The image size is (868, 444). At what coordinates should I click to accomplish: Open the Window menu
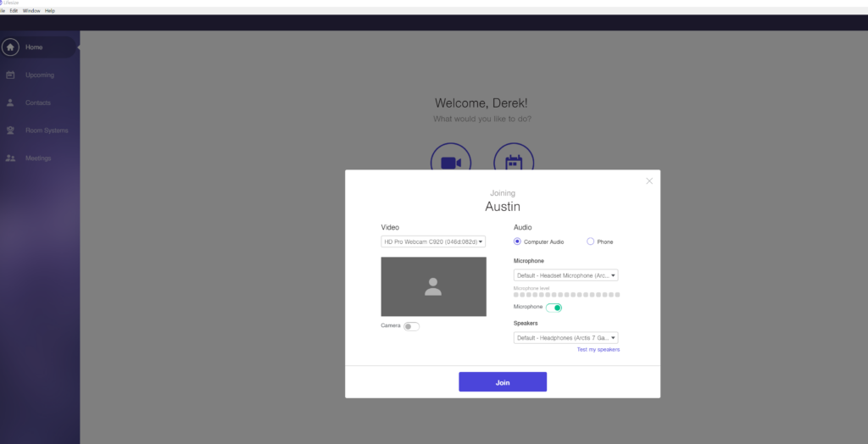coord(31,10)
